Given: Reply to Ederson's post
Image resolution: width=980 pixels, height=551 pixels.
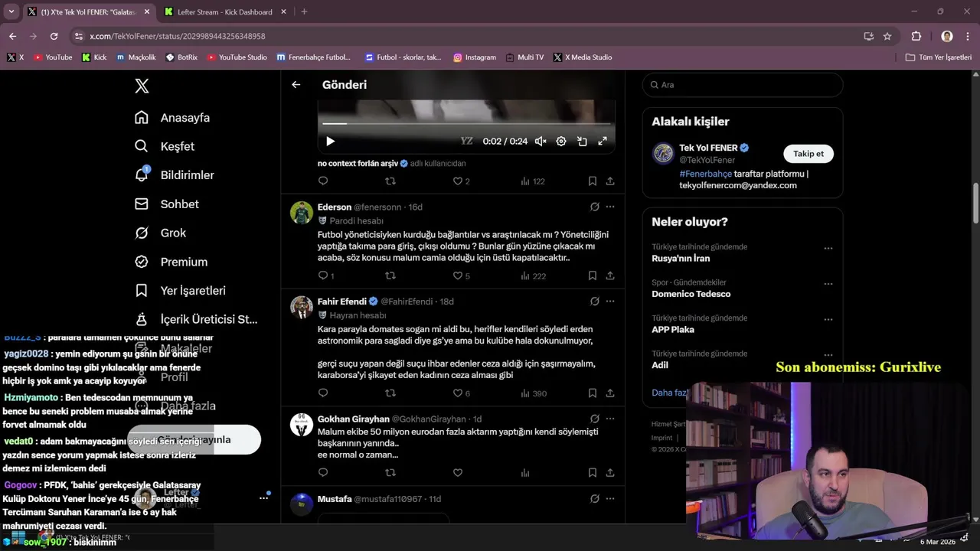Looking at the screenshot, I should click(x=326, y=275).
